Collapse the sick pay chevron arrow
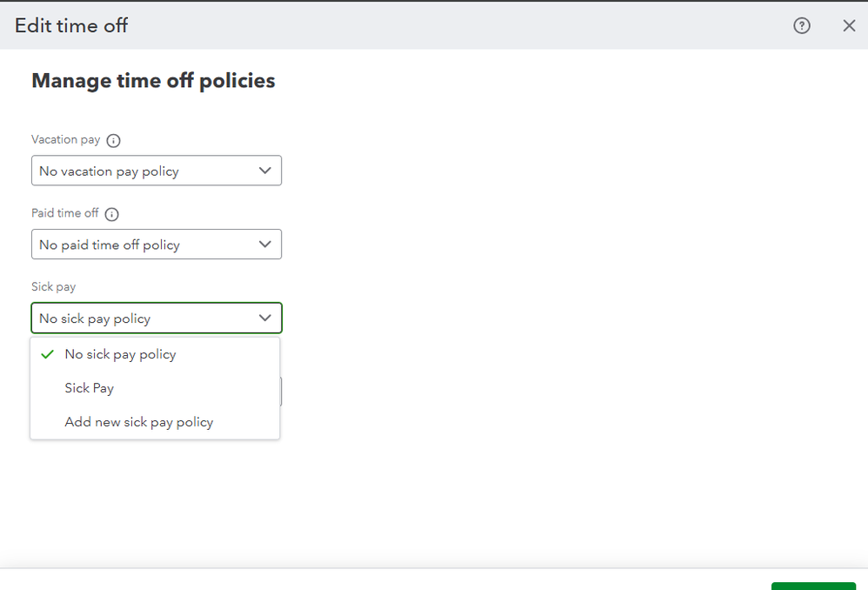Screen dimensions: 868x590 [265, 318]
